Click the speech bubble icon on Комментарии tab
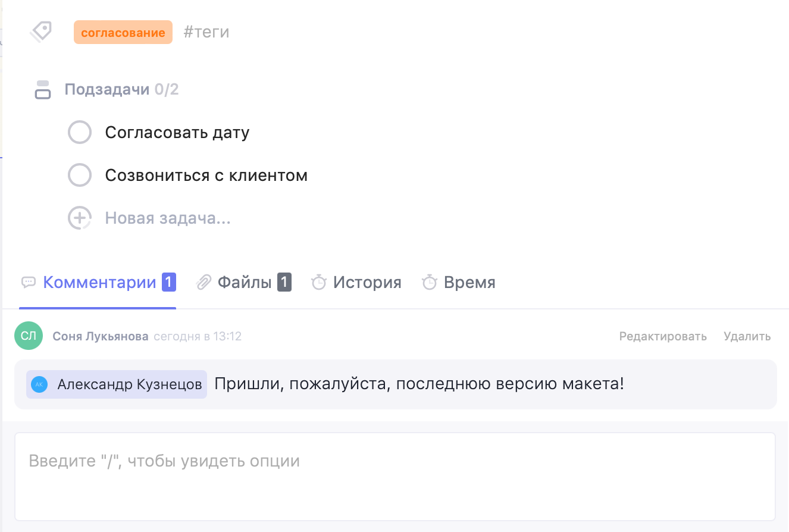789x532 pixels. [28, 282]
